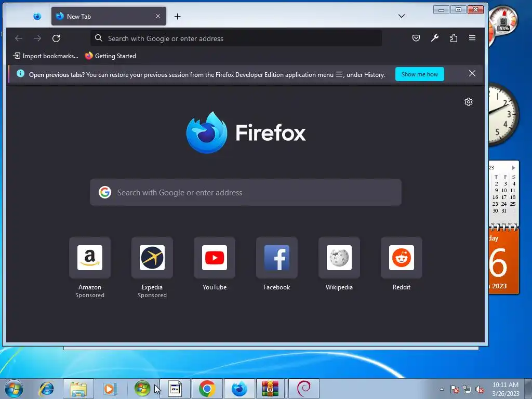Open the Windows Start button
532x399 pixels.
coord(14,389)
